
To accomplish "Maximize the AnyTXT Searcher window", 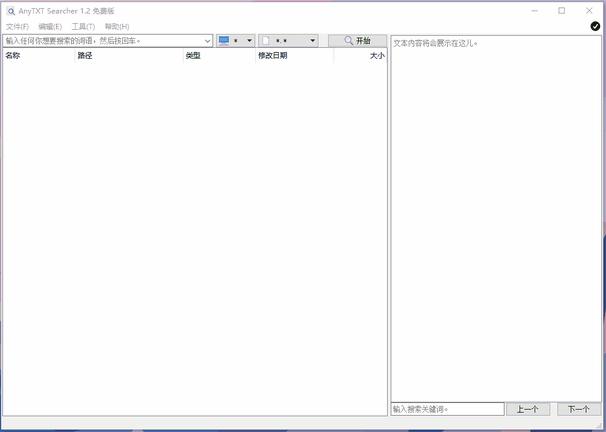I will click(562, 11).
